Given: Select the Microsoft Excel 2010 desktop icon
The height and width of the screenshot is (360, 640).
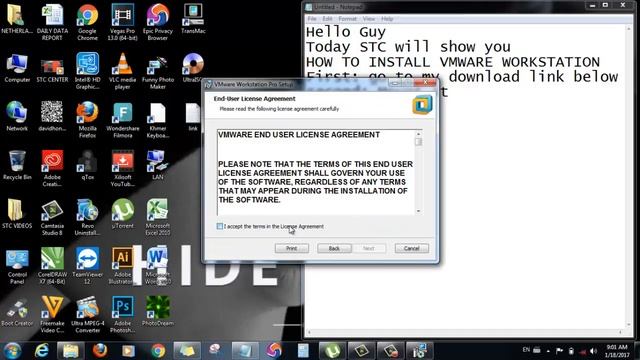Looking at the screenshot, I should pos(158,217).
